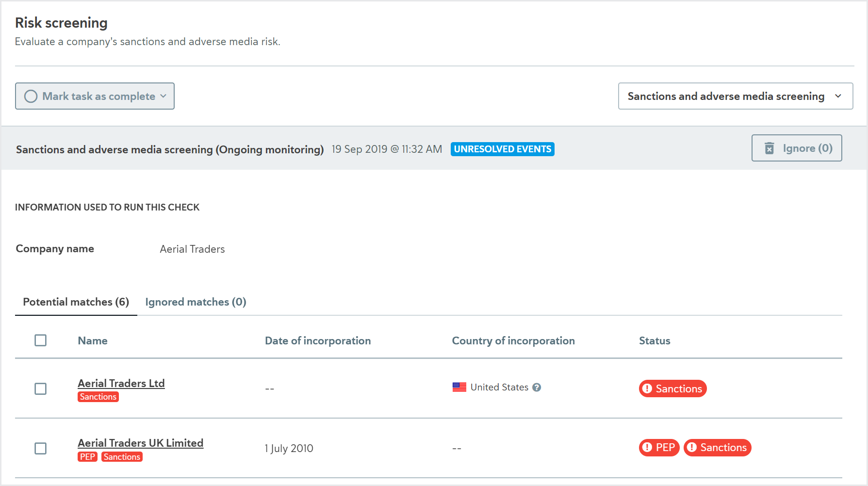Check the select-all checkbox in the table header
The height and width of the screenshot is (486, 868).
(x=41, y=340)
